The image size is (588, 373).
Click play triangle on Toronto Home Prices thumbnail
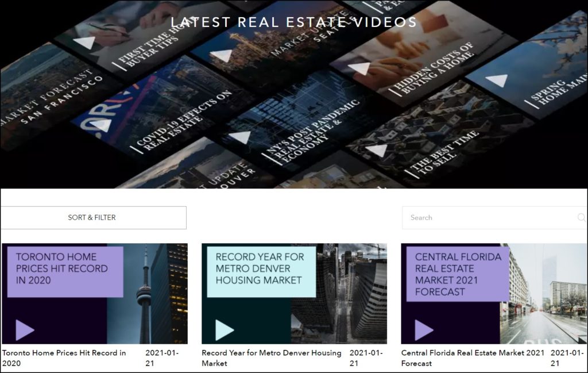(24, 330)
